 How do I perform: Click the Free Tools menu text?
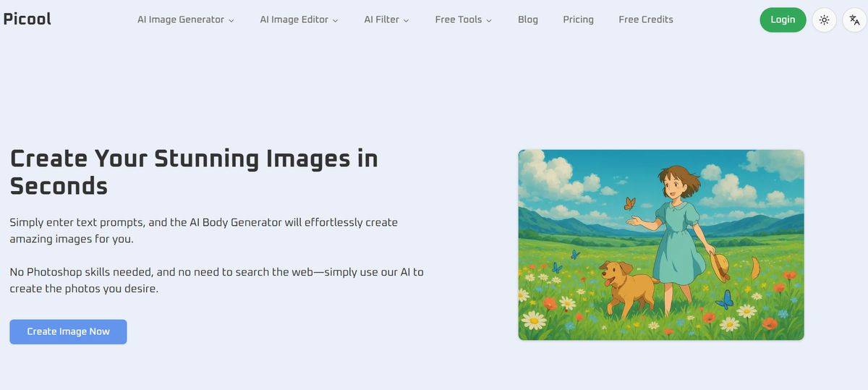click(x=458, y=20)
